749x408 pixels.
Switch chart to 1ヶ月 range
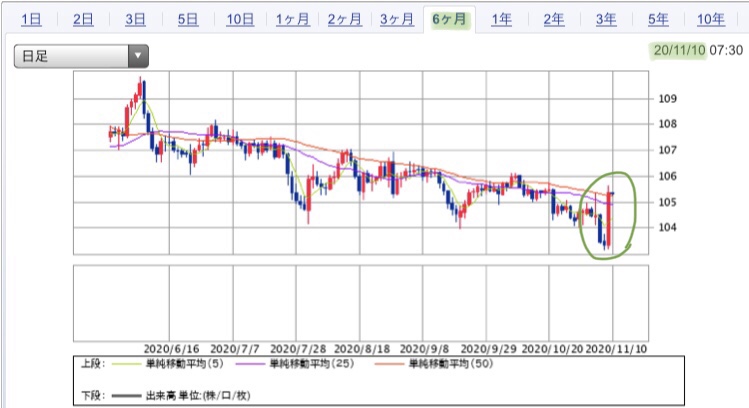point(293,20)
